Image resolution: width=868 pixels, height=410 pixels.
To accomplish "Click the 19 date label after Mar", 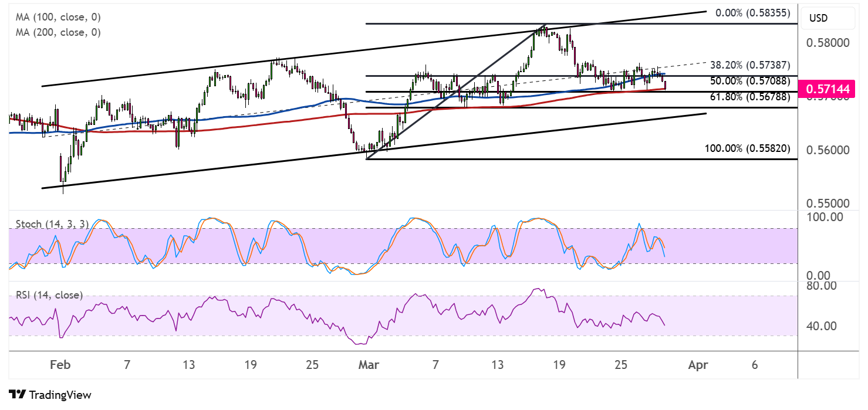I will [x=559, y=365].
